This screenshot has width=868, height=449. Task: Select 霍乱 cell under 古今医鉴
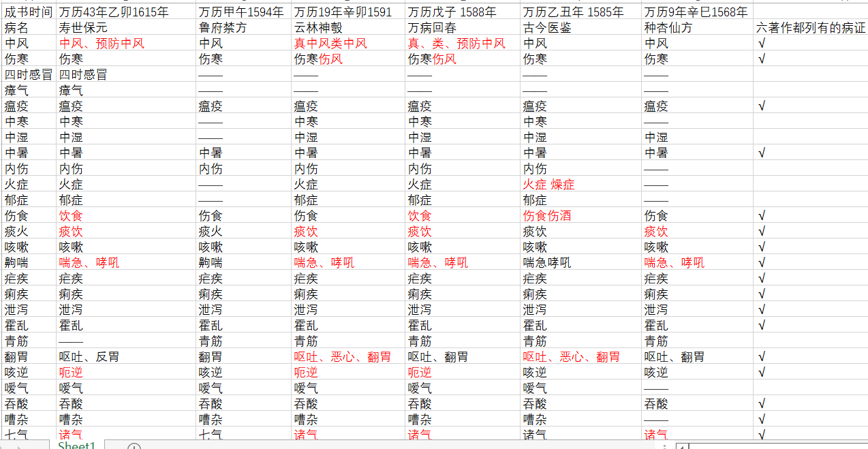(581, 325)
